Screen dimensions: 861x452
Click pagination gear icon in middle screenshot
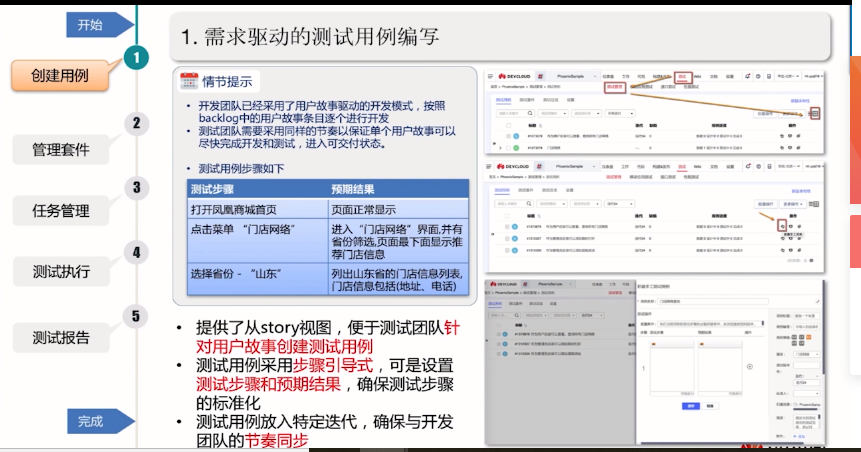click(811, 260)
